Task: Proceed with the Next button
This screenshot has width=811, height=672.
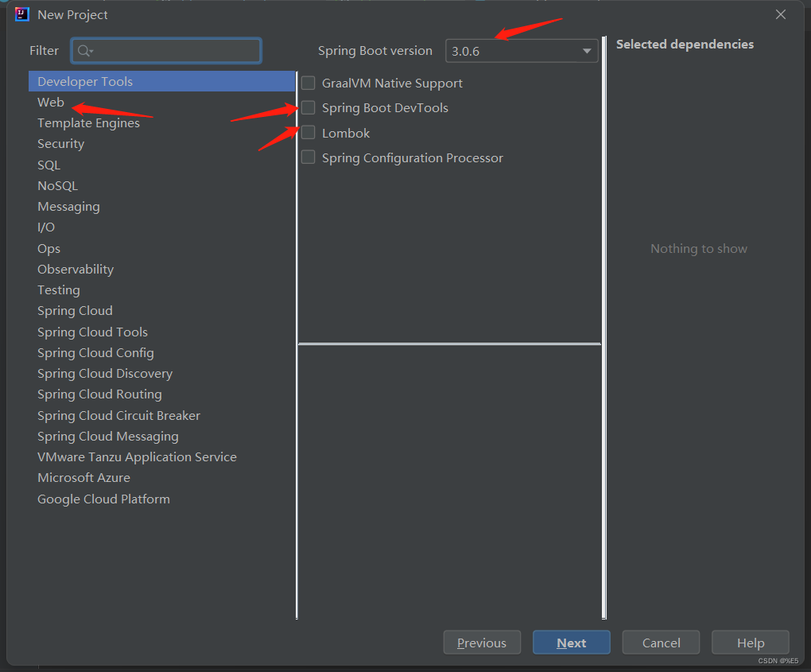Action: [x=572, y=643]
